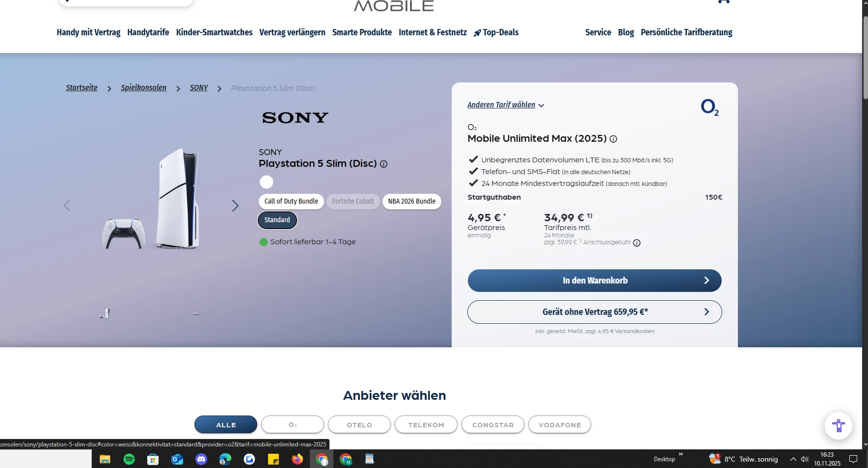
Task: Open Spotify from the taskbar
Action: [x=129, y=459]
